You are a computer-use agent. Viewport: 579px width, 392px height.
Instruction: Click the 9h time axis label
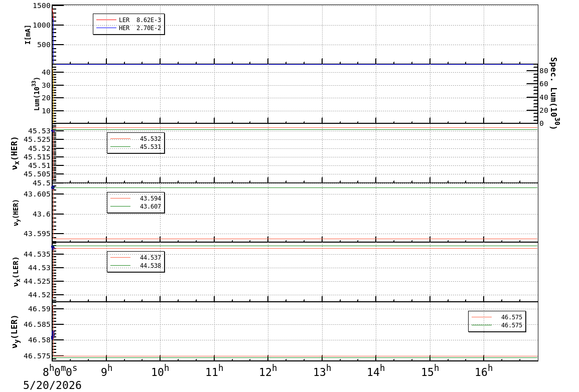pos(107,371)
